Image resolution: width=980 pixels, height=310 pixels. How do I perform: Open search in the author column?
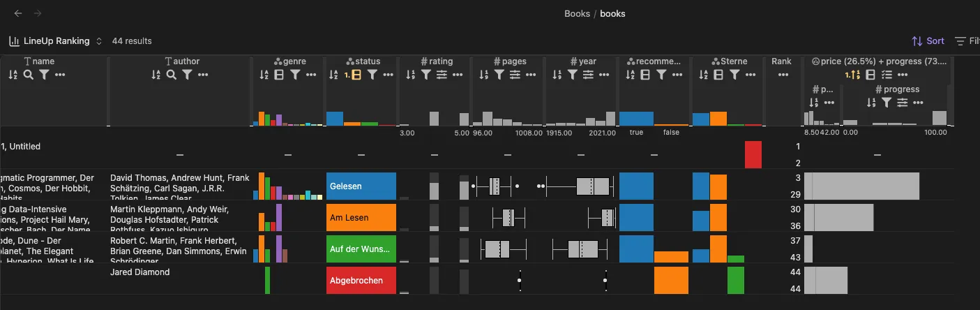[x=172, y=75]
